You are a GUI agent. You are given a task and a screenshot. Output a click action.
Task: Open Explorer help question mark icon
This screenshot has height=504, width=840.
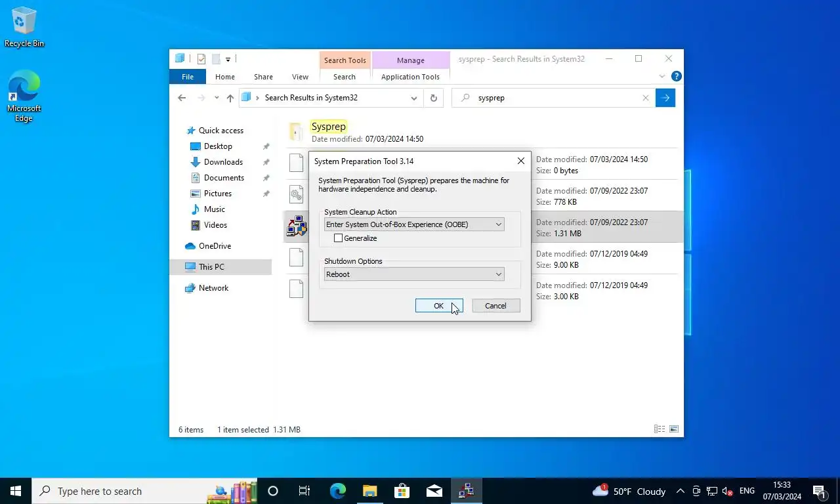[677, 77]
